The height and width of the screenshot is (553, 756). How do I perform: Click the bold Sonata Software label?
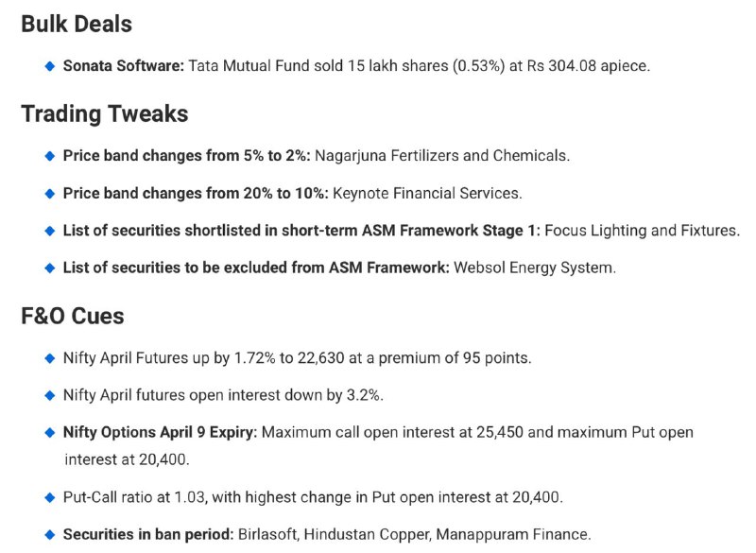(124, 65)
